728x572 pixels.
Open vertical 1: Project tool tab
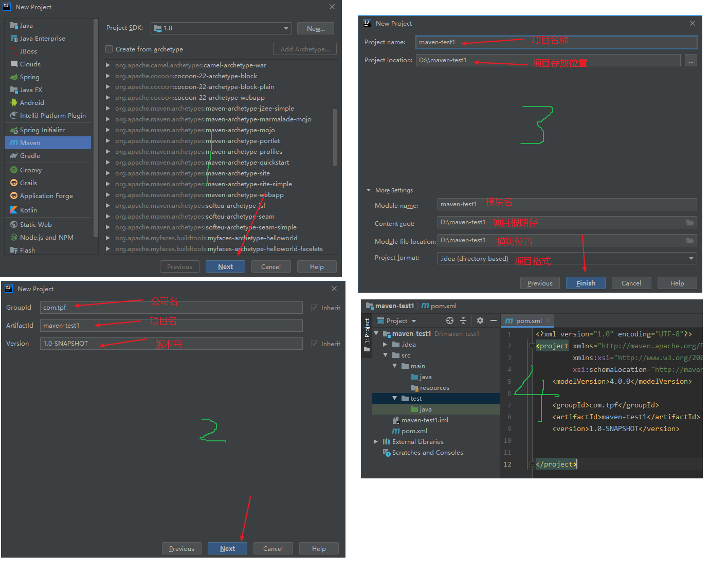pyautogui.click(x=367, y=334)
